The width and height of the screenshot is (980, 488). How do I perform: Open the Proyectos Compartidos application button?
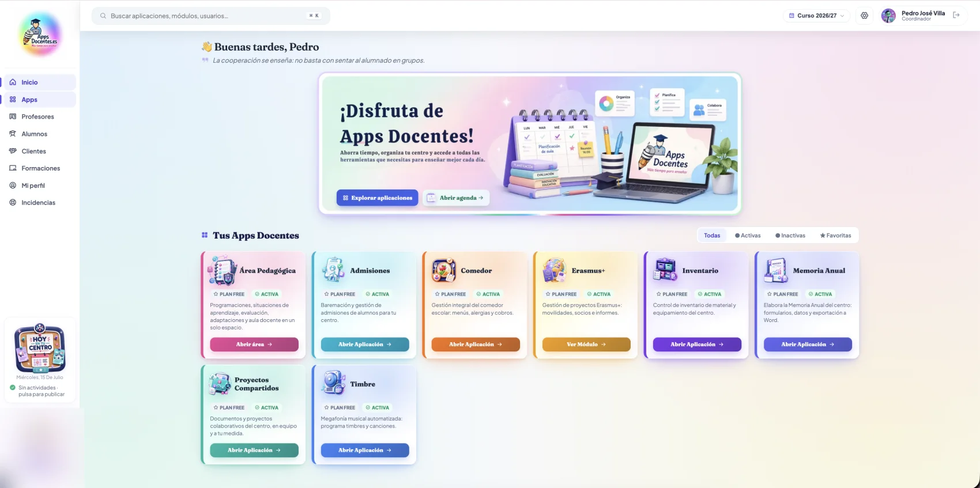254,451
